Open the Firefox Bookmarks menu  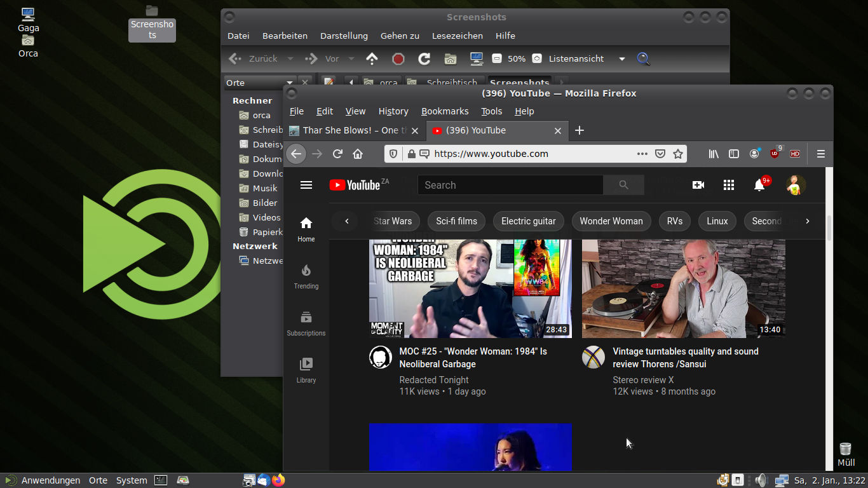(445, 111)
